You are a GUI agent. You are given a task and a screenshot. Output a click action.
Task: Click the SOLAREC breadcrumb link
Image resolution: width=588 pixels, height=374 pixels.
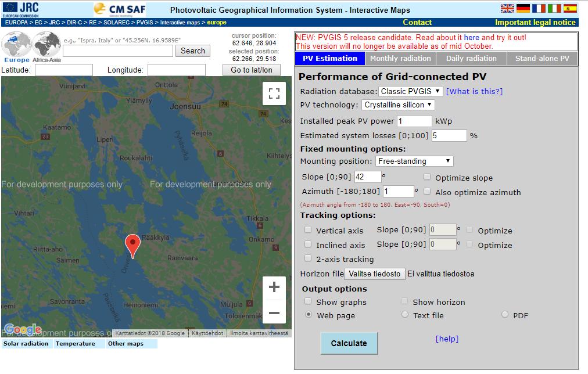pos(116,23)
